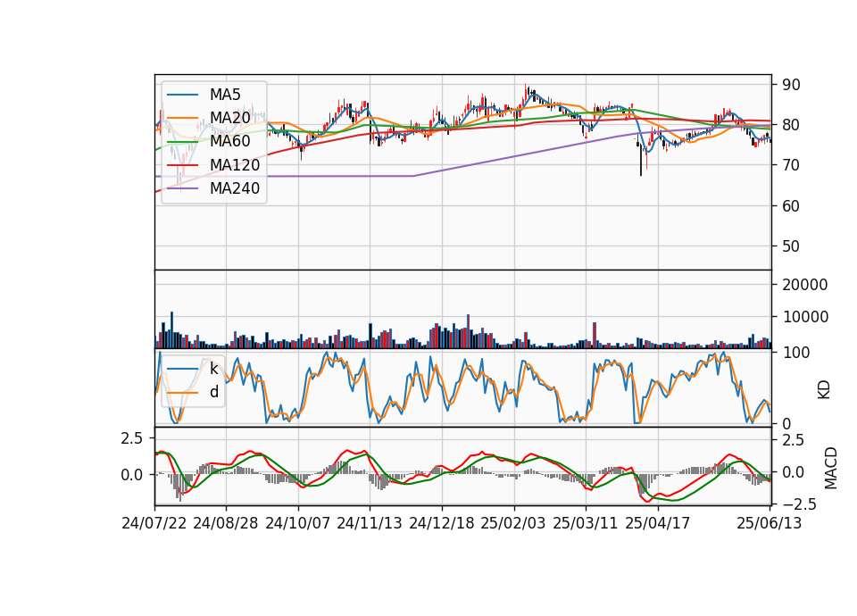Select the orange d line legend sample
Image resolution: width=857 pixels, height=616 pixels.
click(x=182, y=393)
